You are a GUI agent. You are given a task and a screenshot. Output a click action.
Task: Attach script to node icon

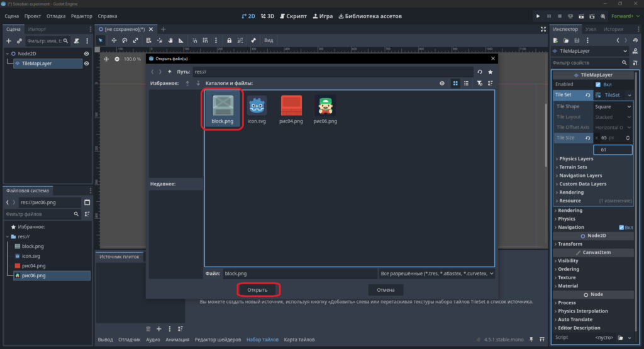point(76,41)
